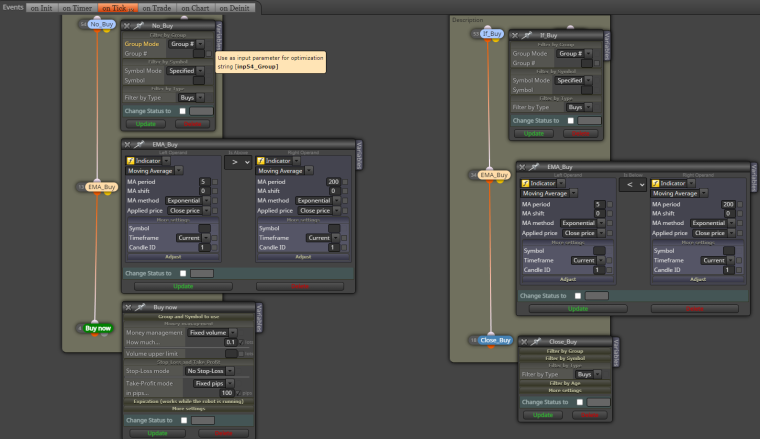This screenshot has width=760, height=439.
Task: Click Right Operand Indicator icon in 'Is Below' panel
Action: (x=655, y=183)
